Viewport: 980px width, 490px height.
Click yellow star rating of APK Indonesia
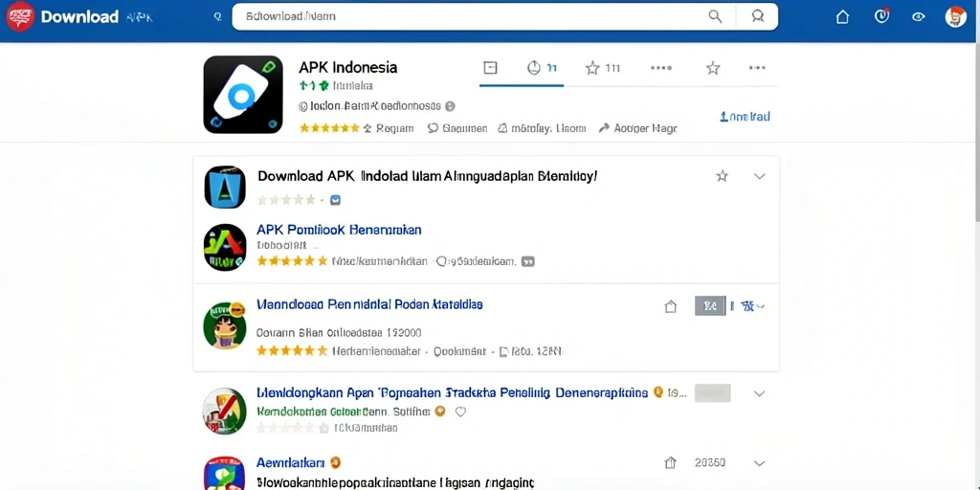(x=329, y=128)
